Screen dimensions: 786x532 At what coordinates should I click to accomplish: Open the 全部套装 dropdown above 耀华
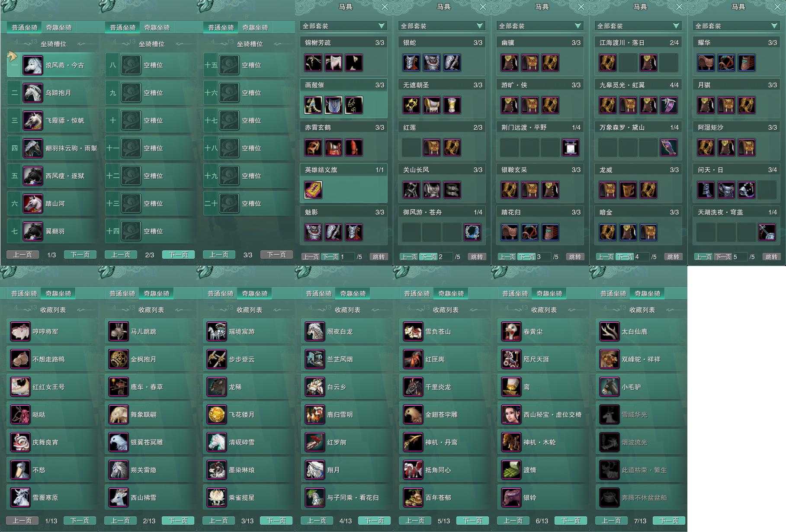pyautogui.click(x=736, y=26)
